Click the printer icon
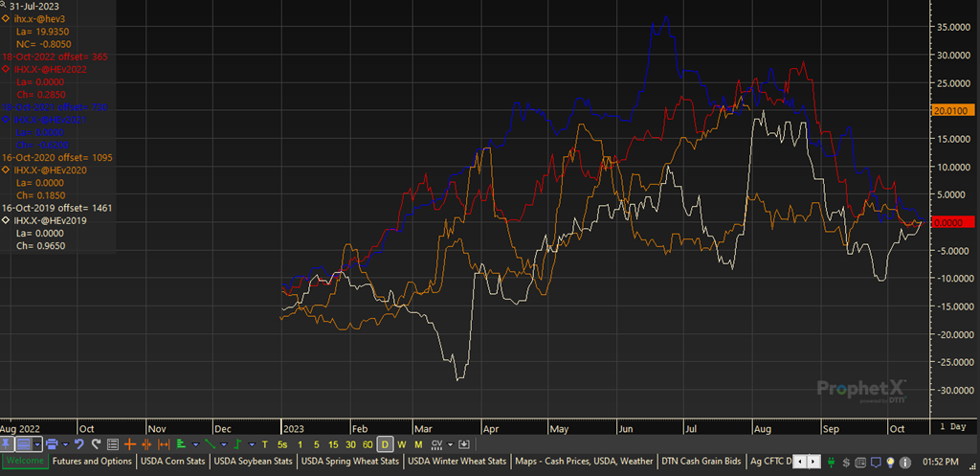980x476 pixels. pos(52,444)
